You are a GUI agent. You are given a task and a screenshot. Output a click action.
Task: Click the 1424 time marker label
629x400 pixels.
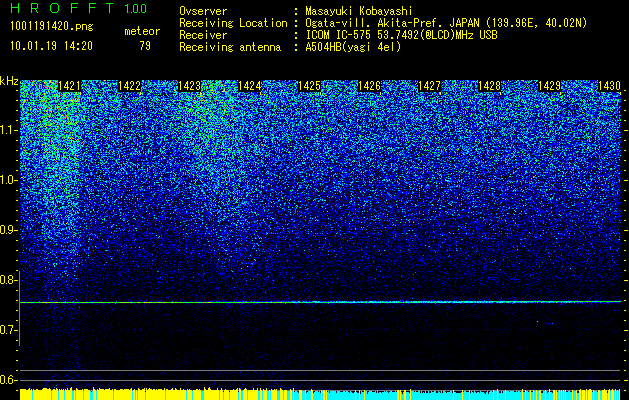[250, 86]
